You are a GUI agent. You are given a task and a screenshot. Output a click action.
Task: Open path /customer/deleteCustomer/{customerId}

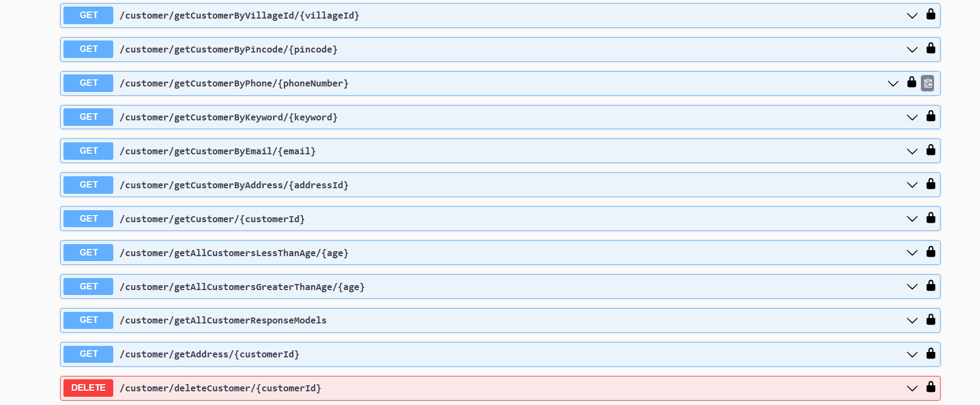(x=221, y=389)
